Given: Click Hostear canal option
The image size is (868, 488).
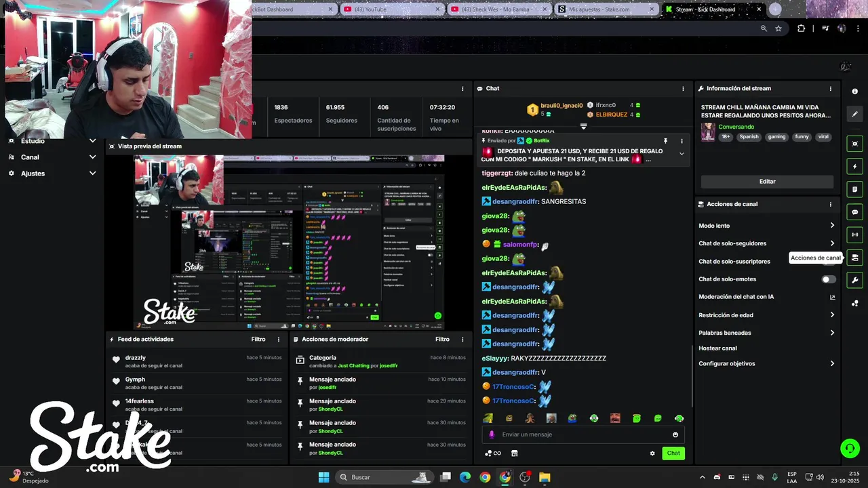Looking at the screenshot, I should (x=717, y=348).
